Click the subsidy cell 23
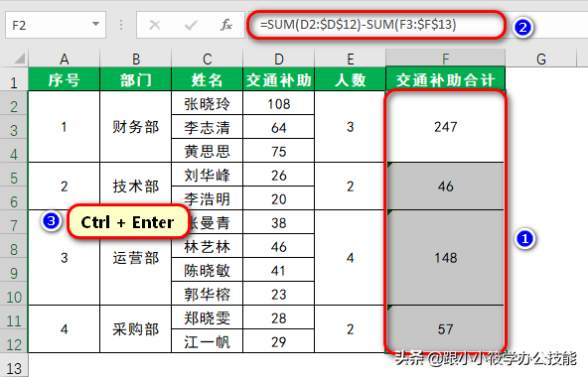Screen dimensions: 588x377 click(x=279, y=294)
